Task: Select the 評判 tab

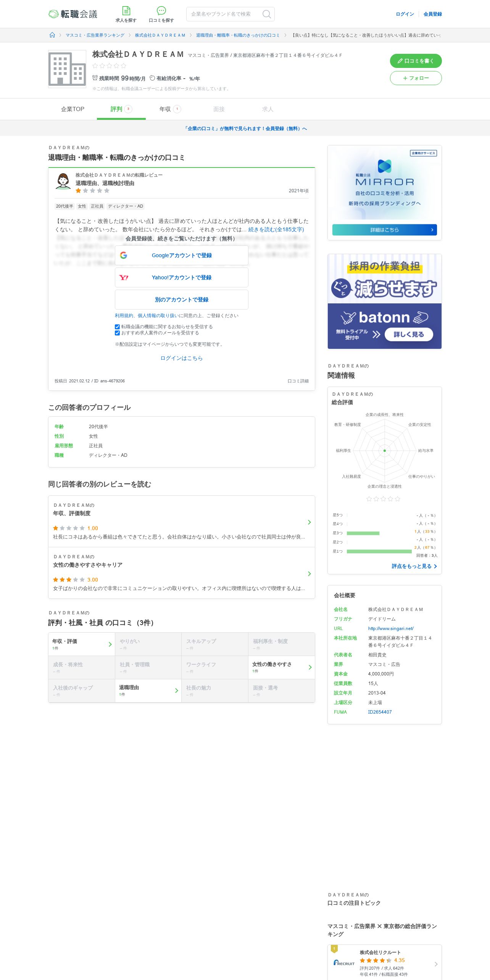Action: 121,109
